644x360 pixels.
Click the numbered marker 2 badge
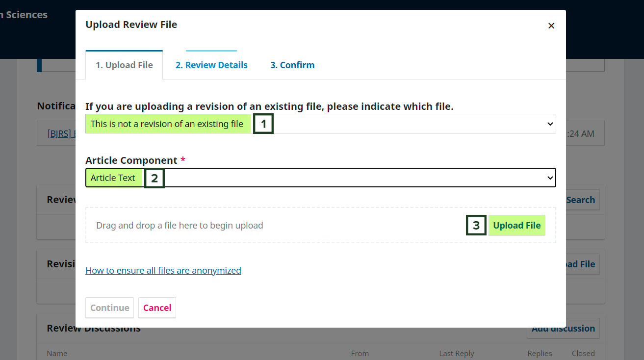[x=155, y=178]
